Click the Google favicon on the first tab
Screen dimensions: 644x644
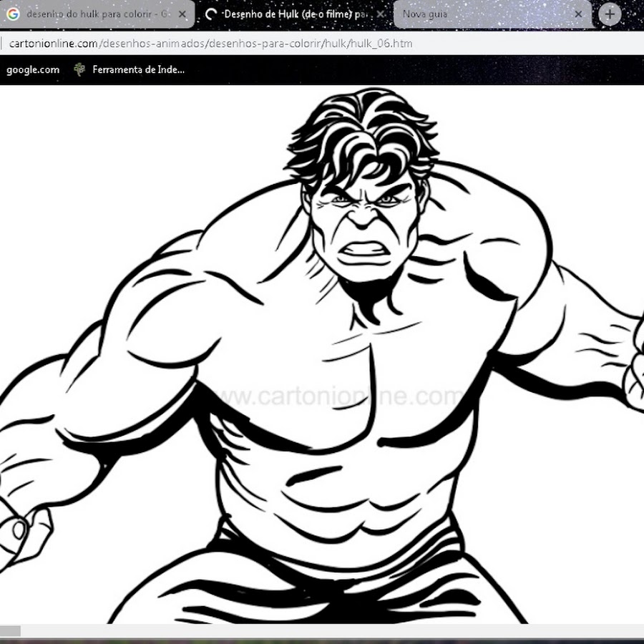(13, 14)
